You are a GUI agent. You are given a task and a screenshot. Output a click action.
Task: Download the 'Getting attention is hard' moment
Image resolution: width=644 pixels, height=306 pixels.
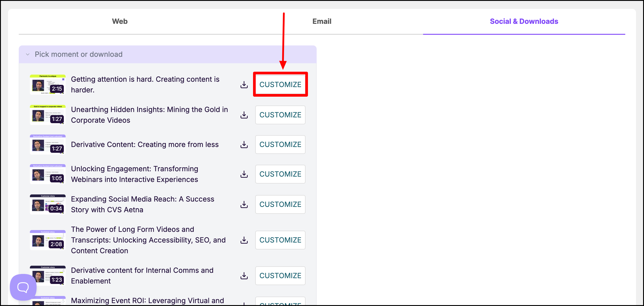click(x=244, y=85)
